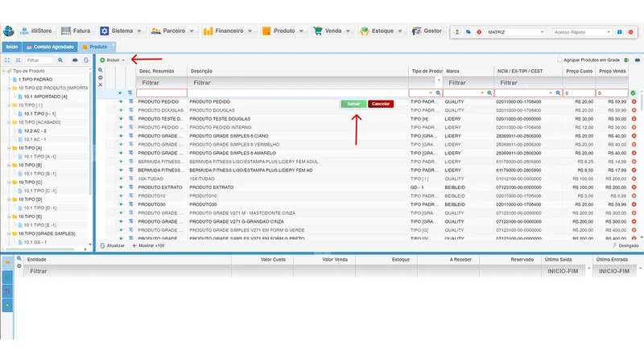
Task: Toggle the eye icon for PRODUTO TESTE DOUGLAS
Action: tap(121, 118)
